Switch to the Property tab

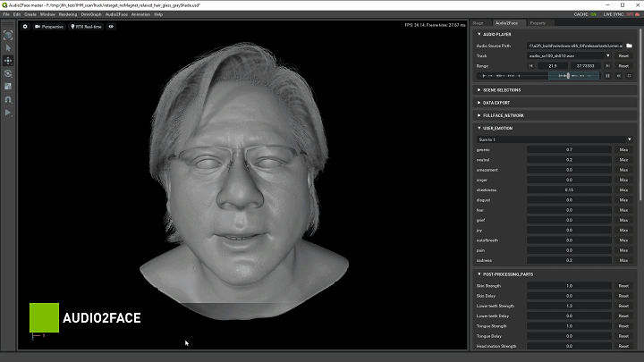tap(538, 23)
